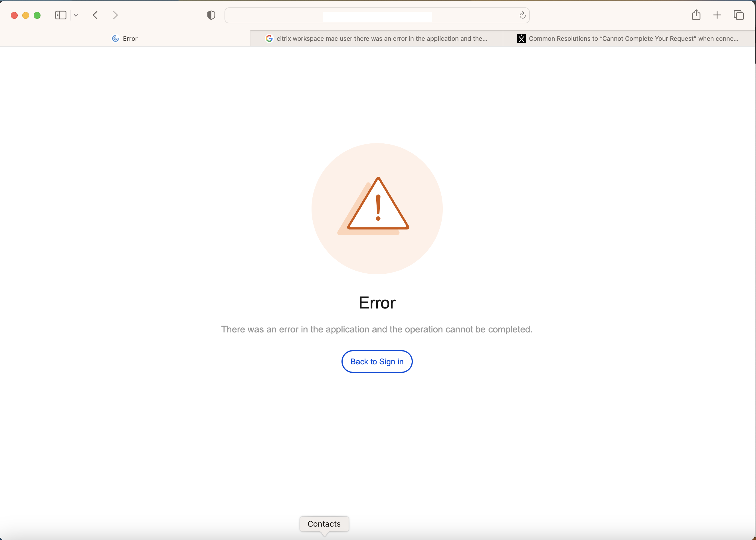756x540 pixels.
Task: Minimize the window with yellow button
Action: (26, 15)
